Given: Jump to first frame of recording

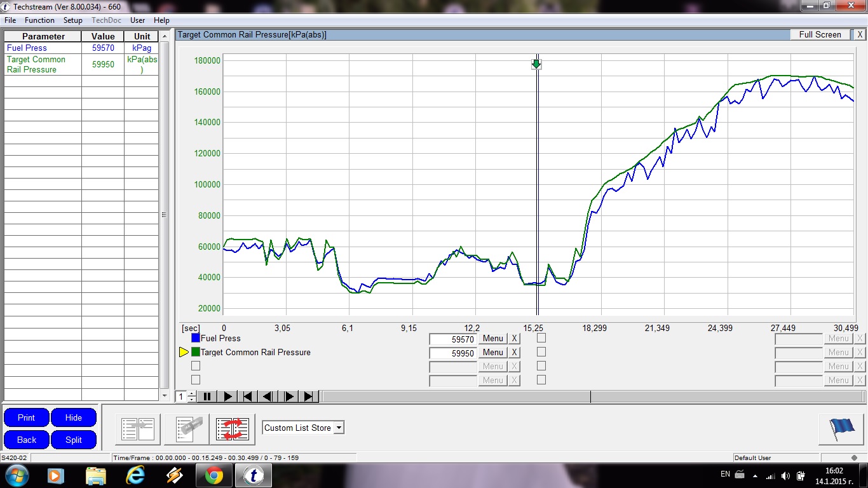Looking at the screenshot, I should click(x=247, y=396).
